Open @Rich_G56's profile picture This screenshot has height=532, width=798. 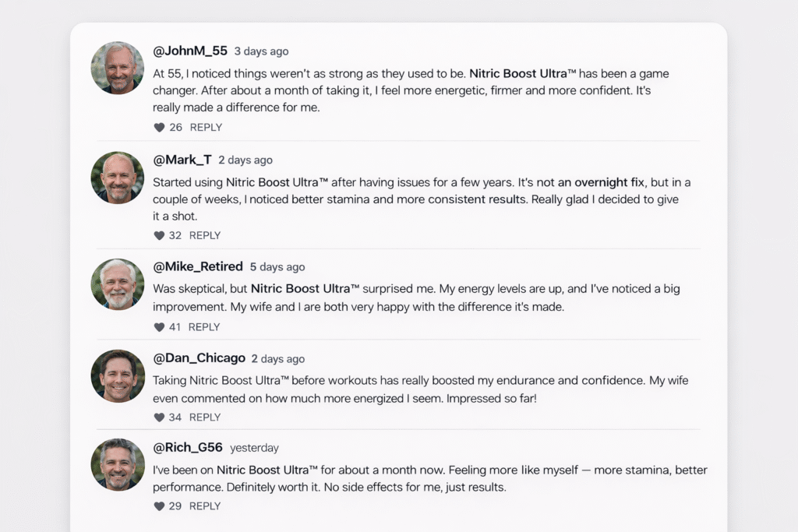pyautogui.click(x=118, y=465)
